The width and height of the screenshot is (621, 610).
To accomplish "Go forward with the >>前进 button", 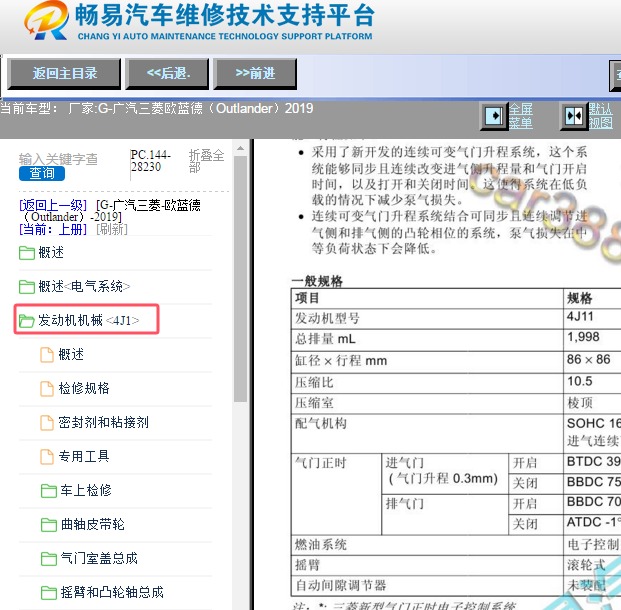I will [255, 74].
